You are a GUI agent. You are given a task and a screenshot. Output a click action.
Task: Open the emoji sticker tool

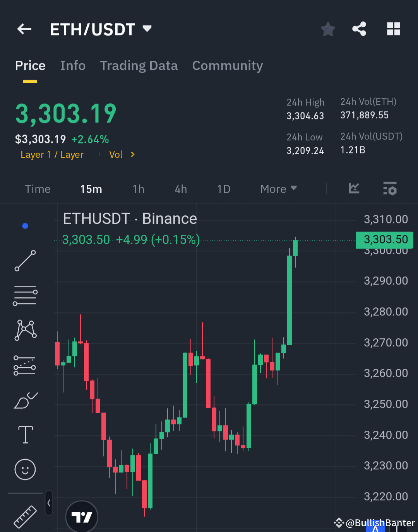coord(25,469)
